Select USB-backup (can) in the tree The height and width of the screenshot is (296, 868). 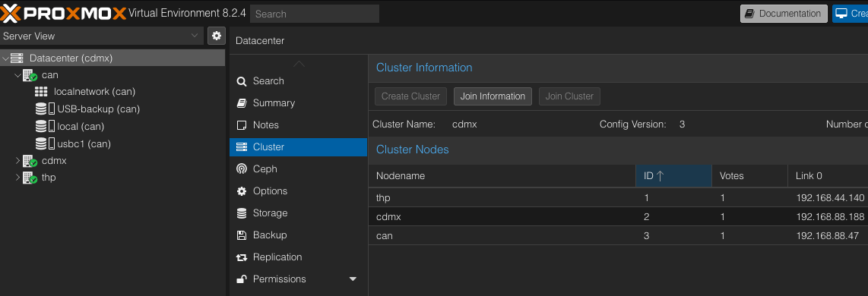(99, 109)
